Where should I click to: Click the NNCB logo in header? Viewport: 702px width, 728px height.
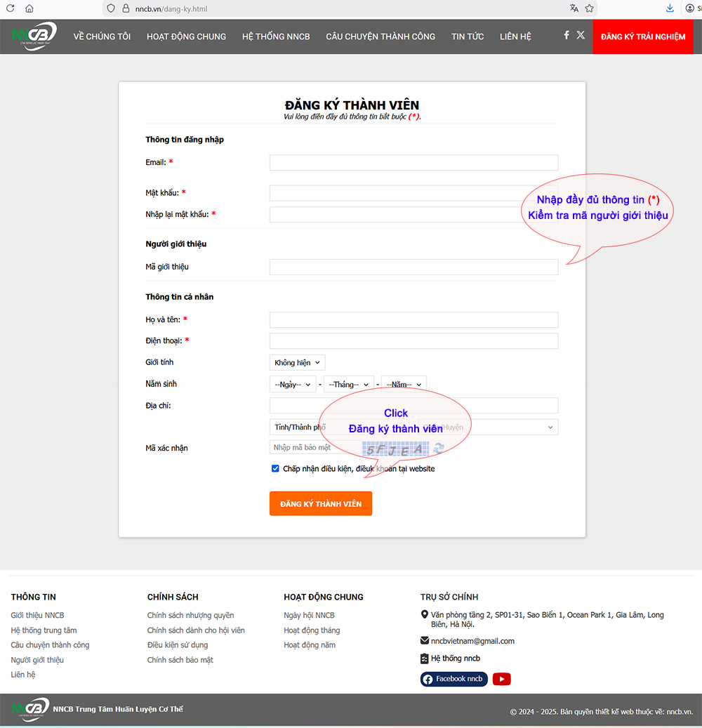[x=34, y=37]
